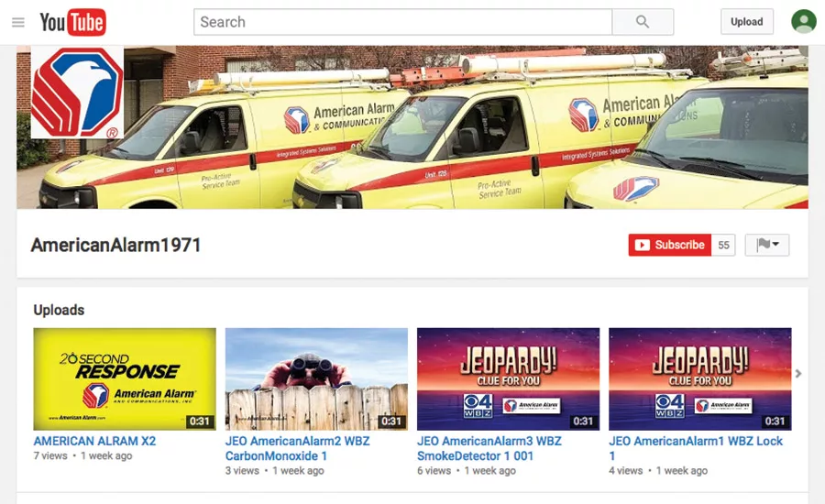Open the AmericanAlarm1971 channel name
This screenshot has height=504, width=825.
click(115, 246)
